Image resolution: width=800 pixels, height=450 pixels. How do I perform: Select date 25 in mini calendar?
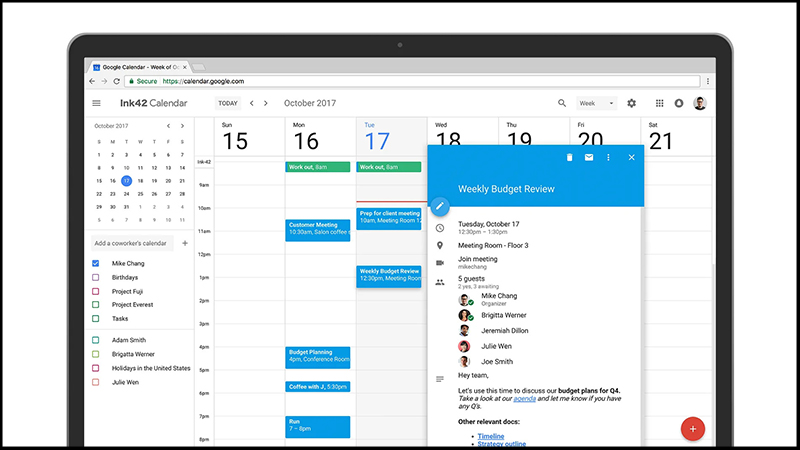(140, 194)
